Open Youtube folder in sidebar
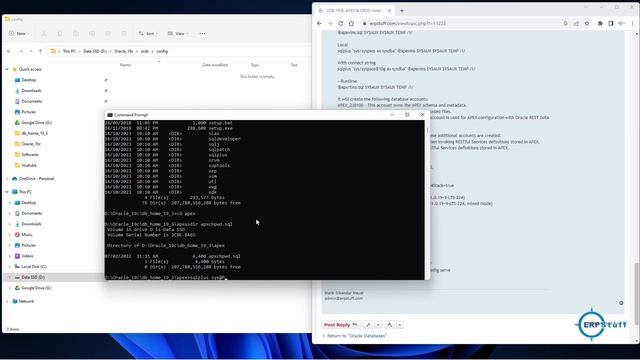 pyautogui.click(x=29, y=165)
